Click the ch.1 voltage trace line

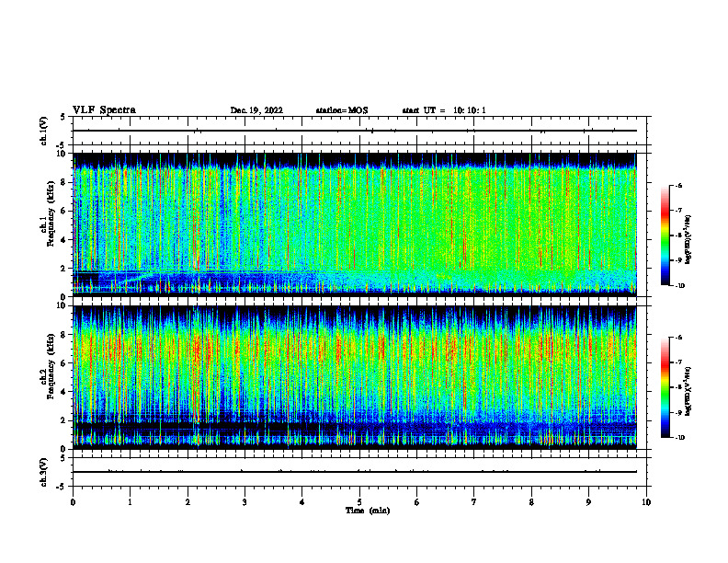click(355, 131)
